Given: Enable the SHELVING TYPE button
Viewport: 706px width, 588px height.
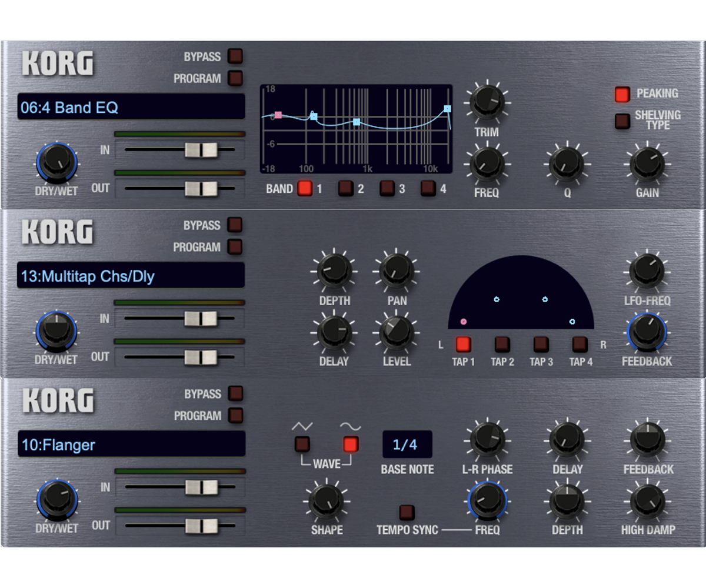Looking at the screenshot, I should point(622,121).
